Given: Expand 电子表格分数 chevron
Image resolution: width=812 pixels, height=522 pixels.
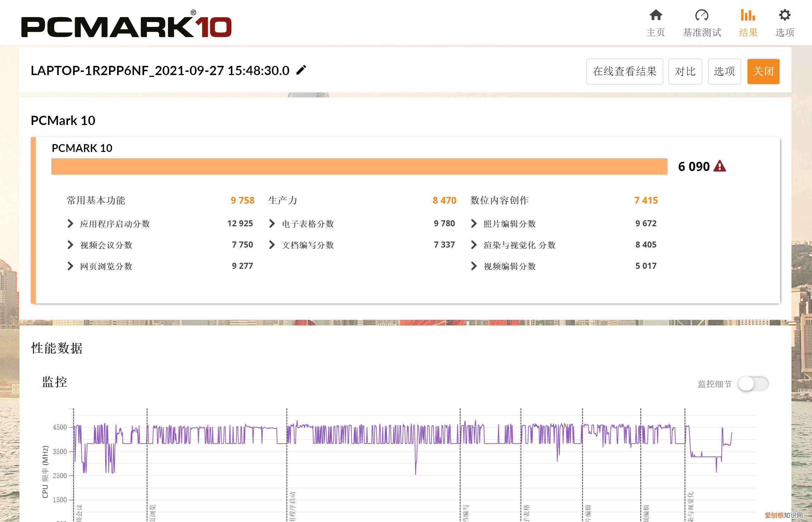Looking at the screenshot, I should [272, 223].
